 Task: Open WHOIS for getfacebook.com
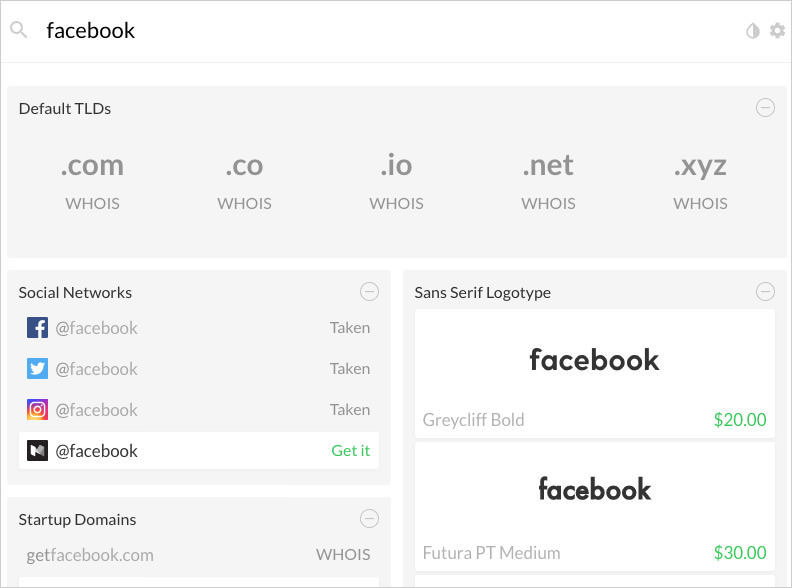pyautogui.click(x=343, y=555)
